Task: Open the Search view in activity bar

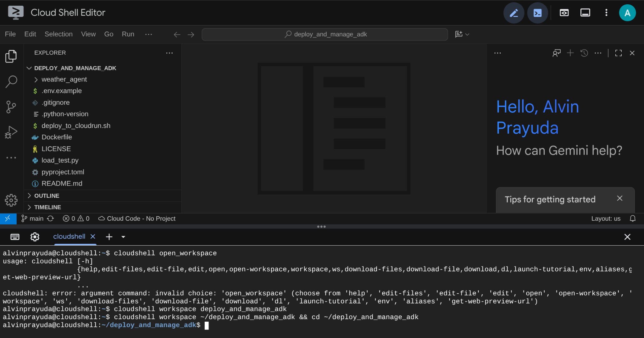Action: 11,81
